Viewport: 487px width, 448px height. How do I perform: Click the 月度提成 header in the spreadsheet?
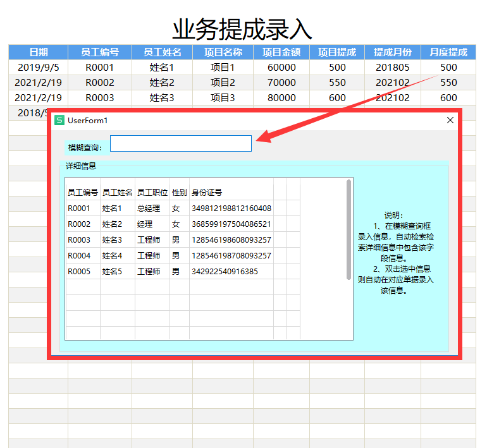tap(448, 52)
